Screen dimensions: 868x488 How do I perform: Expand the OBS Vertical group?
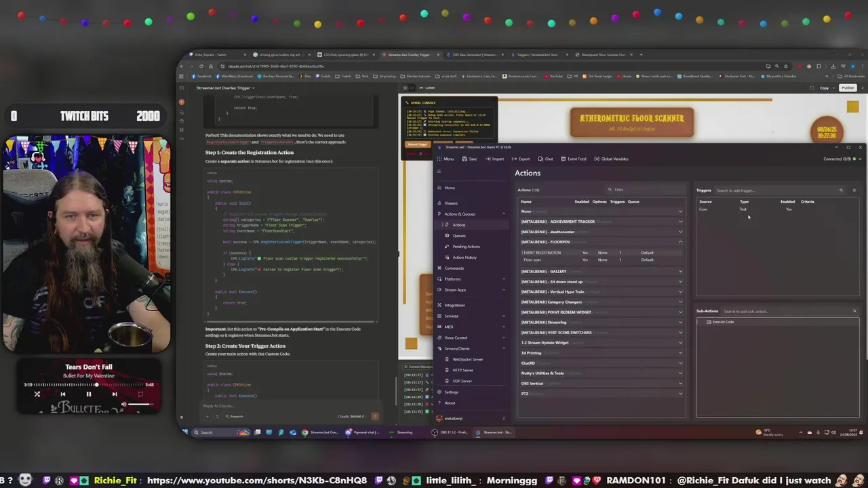coord(680,384)
